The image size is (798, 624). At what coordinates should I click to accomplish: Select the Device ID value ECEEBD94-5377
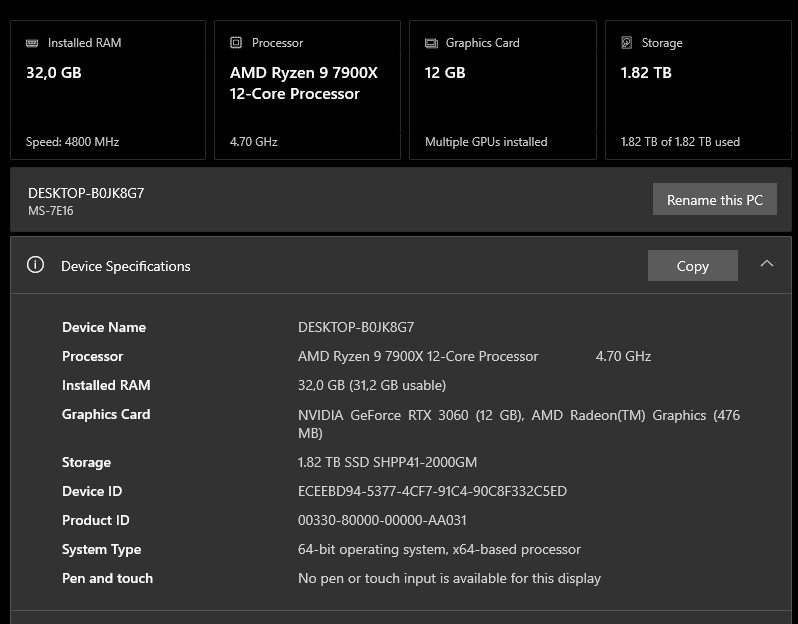click(x=432, y=491)
